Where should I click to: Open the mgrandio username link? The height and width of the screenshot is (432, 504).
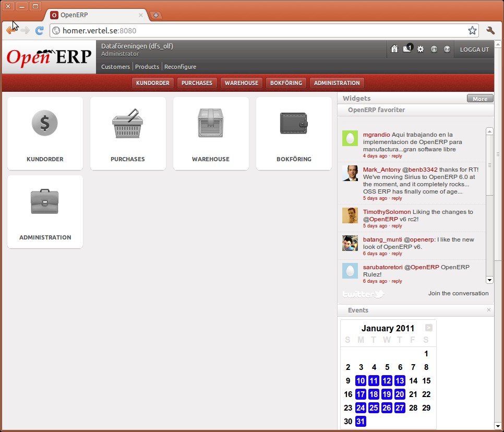coord(376,135)
